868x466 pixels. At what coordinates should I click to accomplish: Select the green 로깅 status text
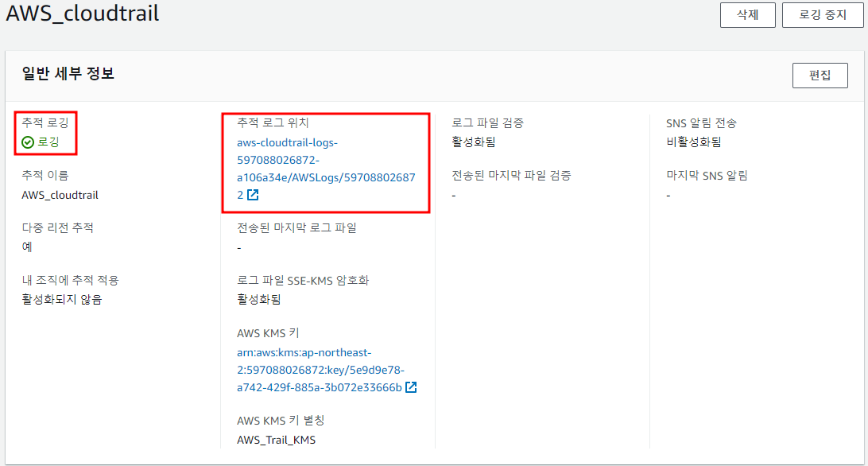click(x=48, y=142)
